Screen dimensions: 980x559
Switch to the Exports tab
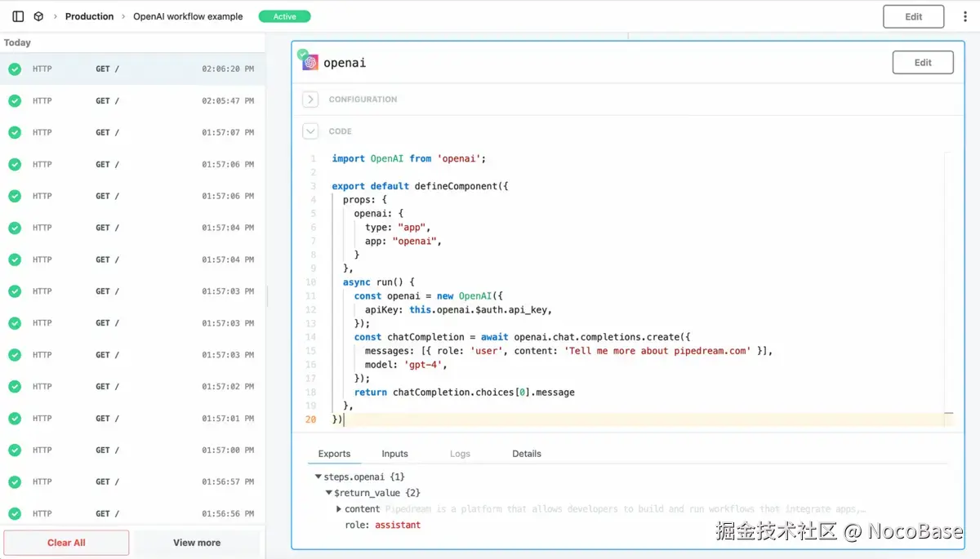(x=334, y=454)
